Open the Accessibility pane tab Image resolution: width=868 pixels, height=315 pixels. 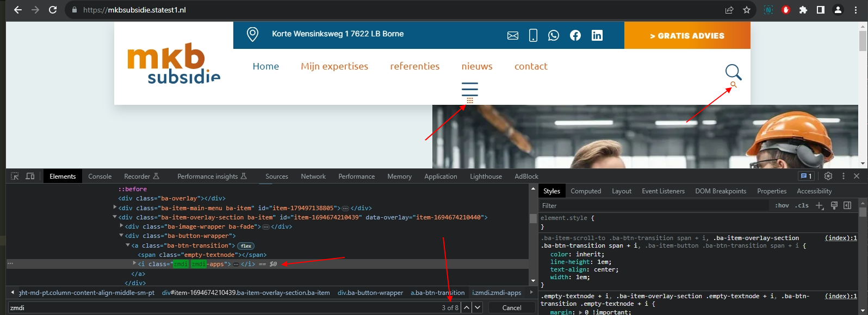pyautogui.click(x=814, y=191)
